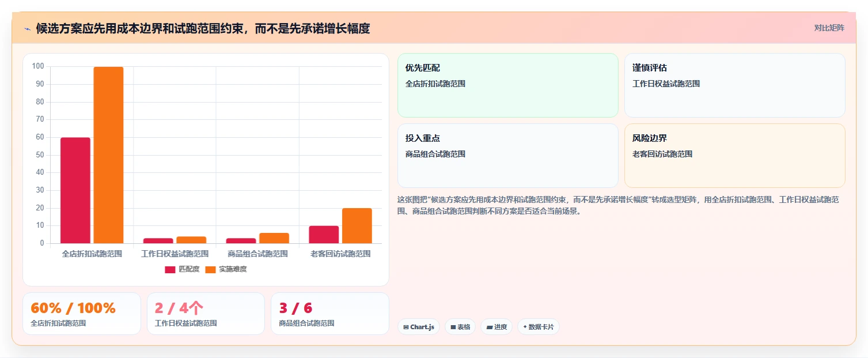The image size is (868, 358).
Task: Click the orange 实施难度 bar for 老客回访试跑范围
Action: click(357, 225)
